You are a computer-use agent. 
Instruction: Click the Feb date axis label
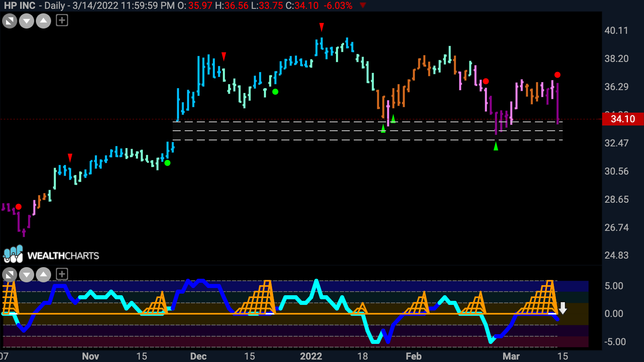pyautogui.click(x=414, y=356)
